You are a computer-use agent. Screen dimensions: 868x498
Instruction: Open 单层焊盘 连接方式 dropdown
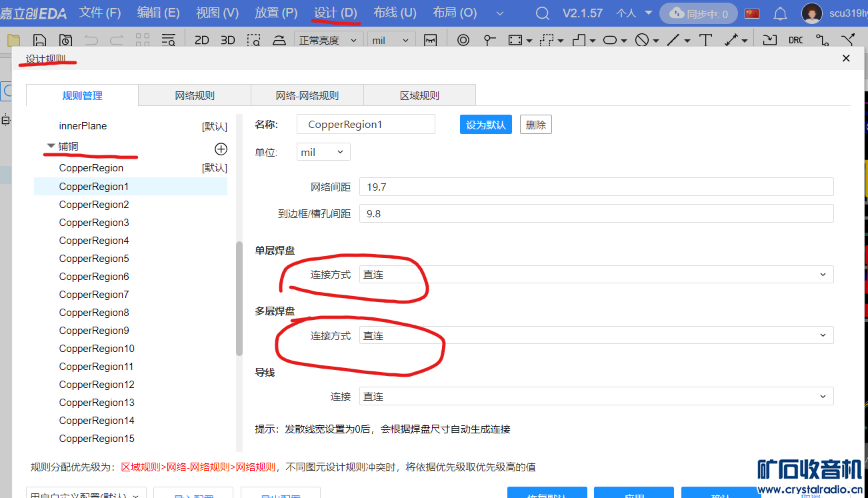[x=596, y=275]
